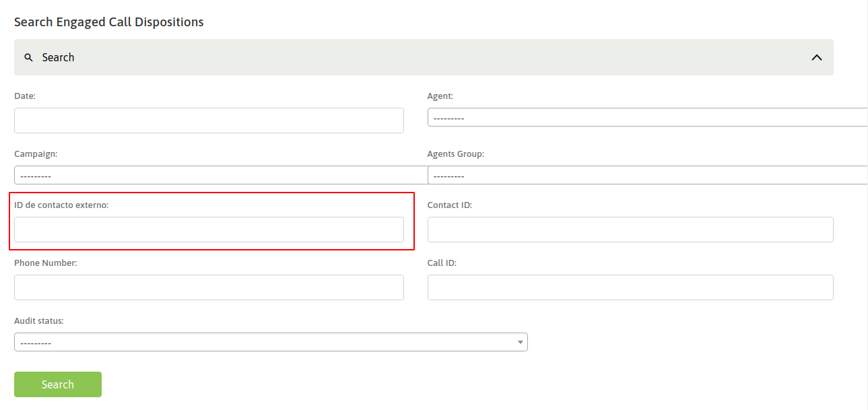Click the Phone Number input field

click(x=209, y=287)
